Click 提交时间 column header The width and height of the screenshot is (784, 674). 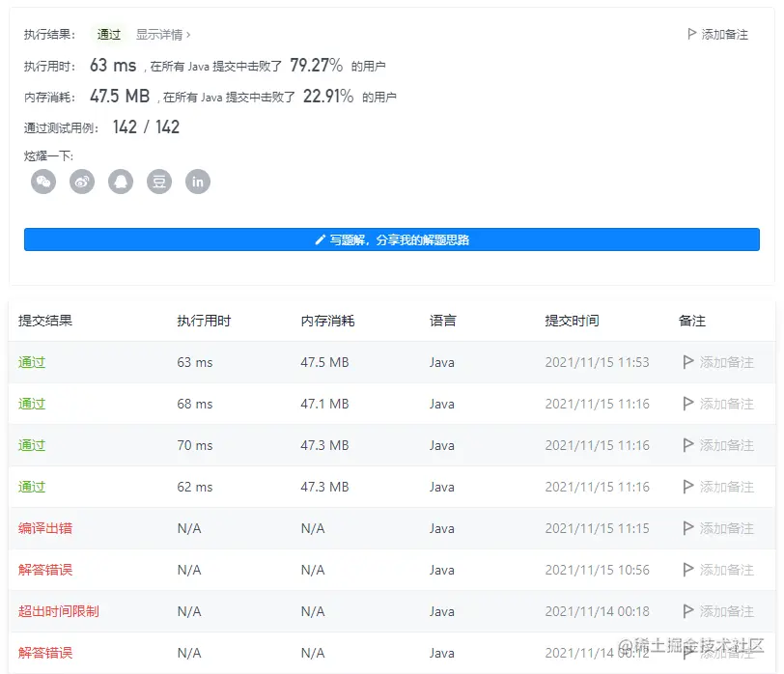point(572,321)
